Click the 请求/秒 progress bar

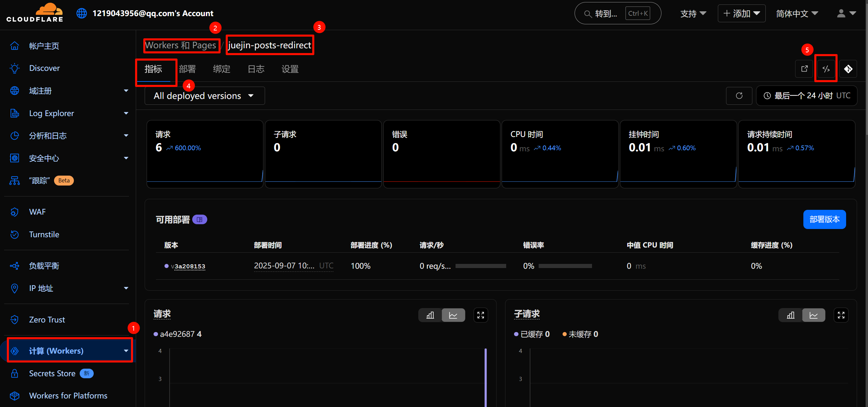481,266
